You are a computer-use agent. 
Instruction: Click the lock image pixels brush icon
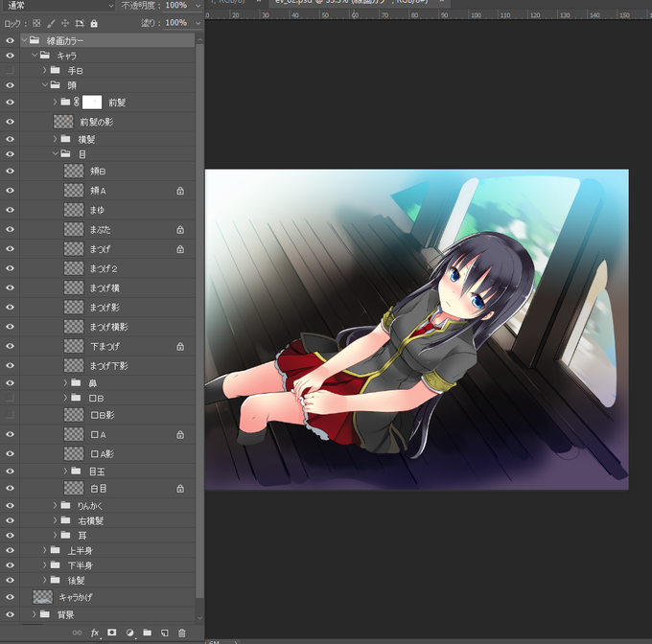[51, 23]
